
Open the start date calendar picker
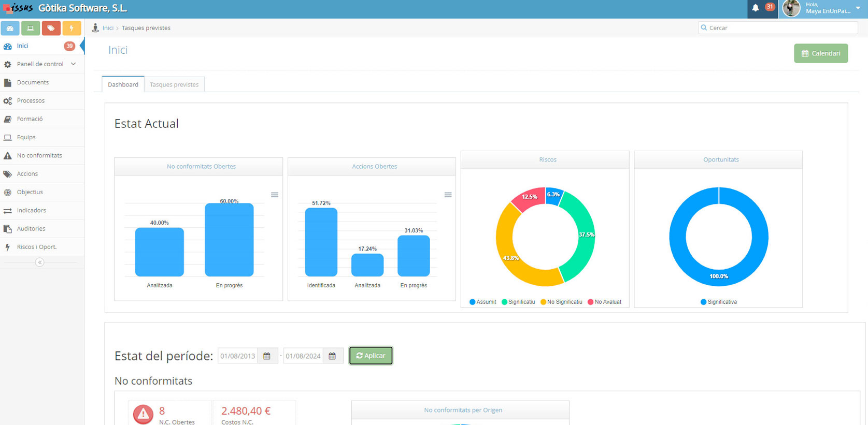pyautogui.click(x=267, y=356)
